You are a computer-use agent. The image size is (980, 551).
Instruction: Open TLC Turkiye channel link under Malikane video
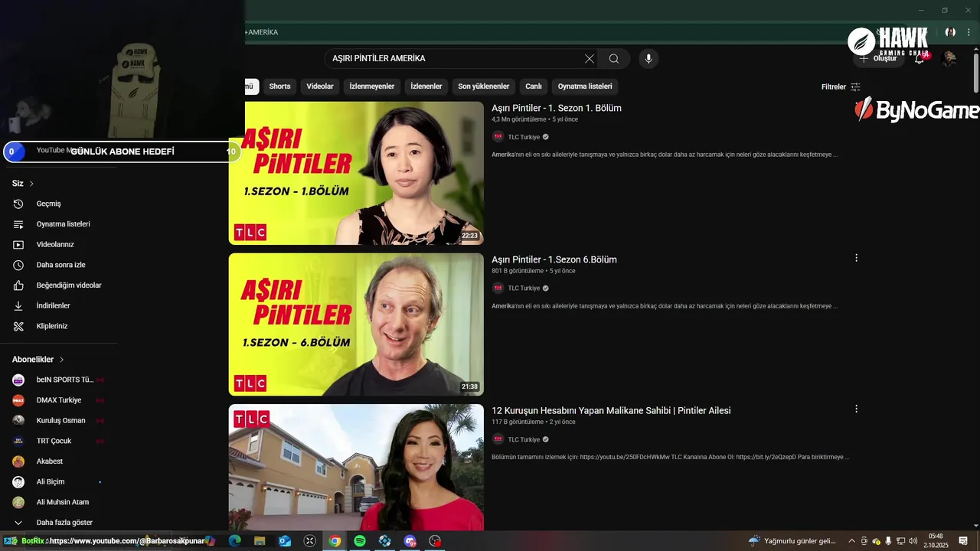click(524, 439)
